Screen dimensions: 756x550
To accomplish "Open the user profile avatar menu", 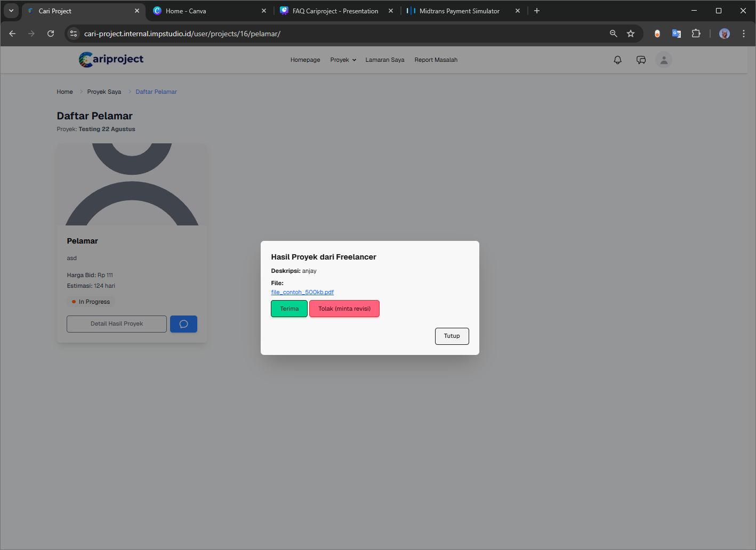I will pos(664,60).
